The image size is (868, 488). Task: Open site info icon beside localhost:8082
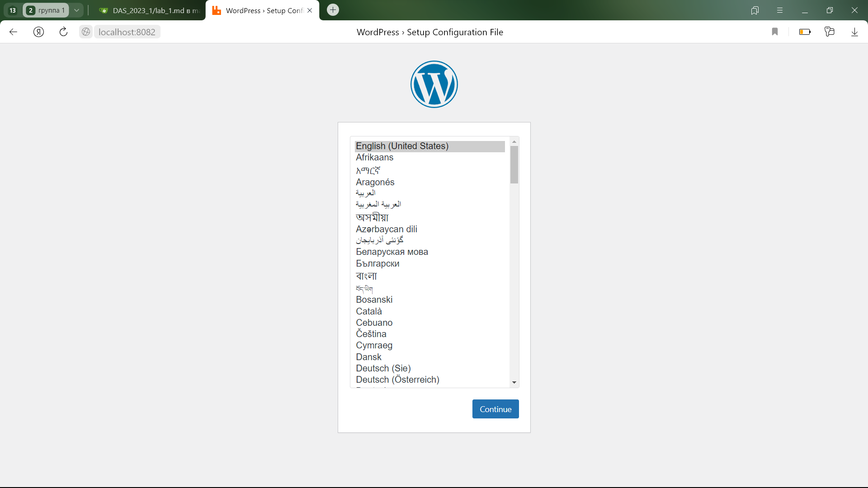[86, 32]
